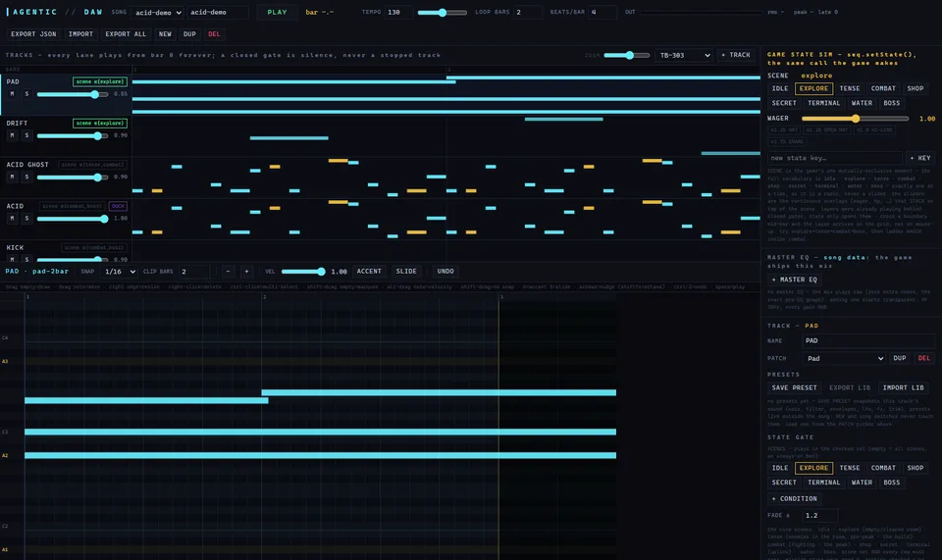
Task: Toggle SLIDE in the clip editor
Action: point(406,272)
